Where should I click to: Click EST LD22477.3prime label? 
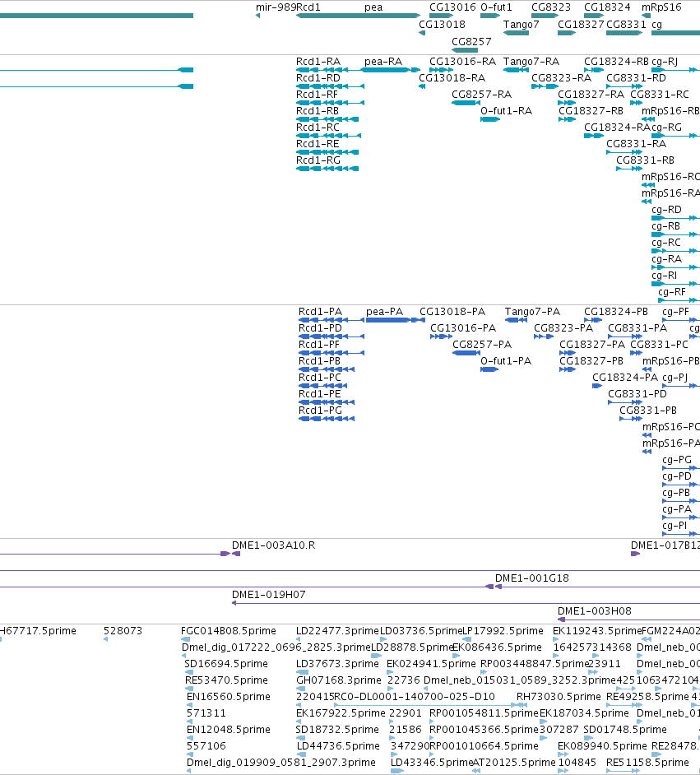click(x=337, y=631)
